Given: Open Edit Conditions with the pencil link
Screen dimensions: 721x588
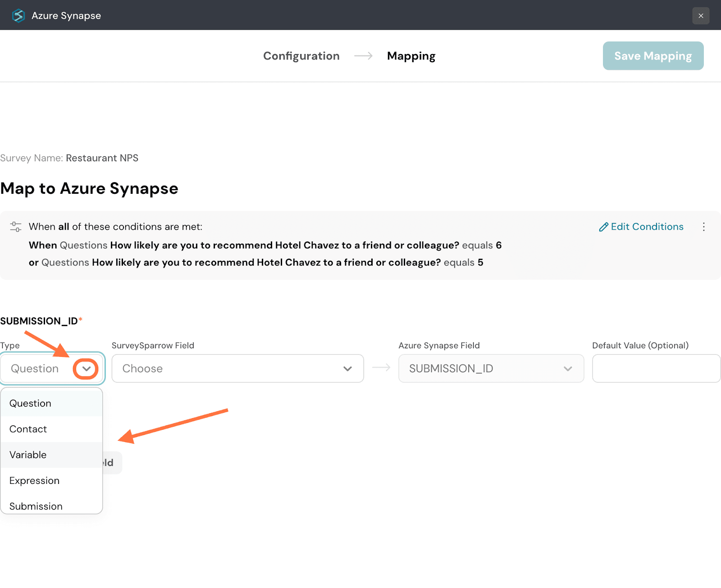Looking at the screenshot, I should (x=641, y=227).
